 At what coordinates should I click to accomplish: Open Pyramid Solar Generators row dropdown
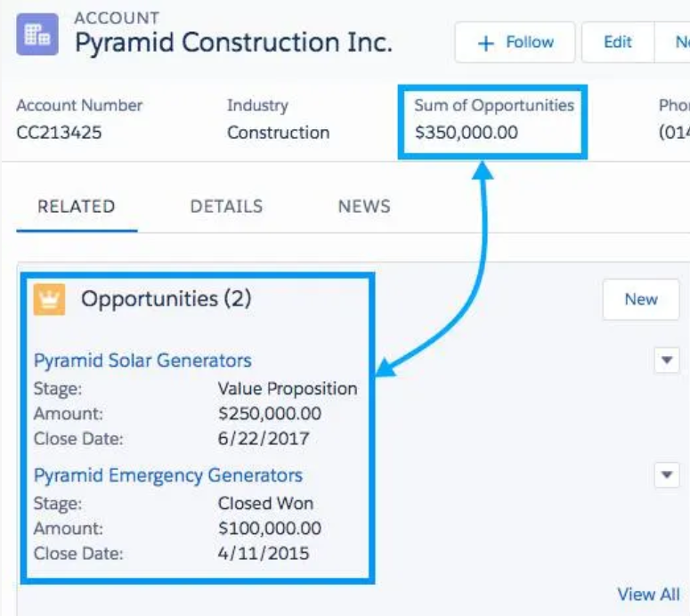click(x=667, y=361)
